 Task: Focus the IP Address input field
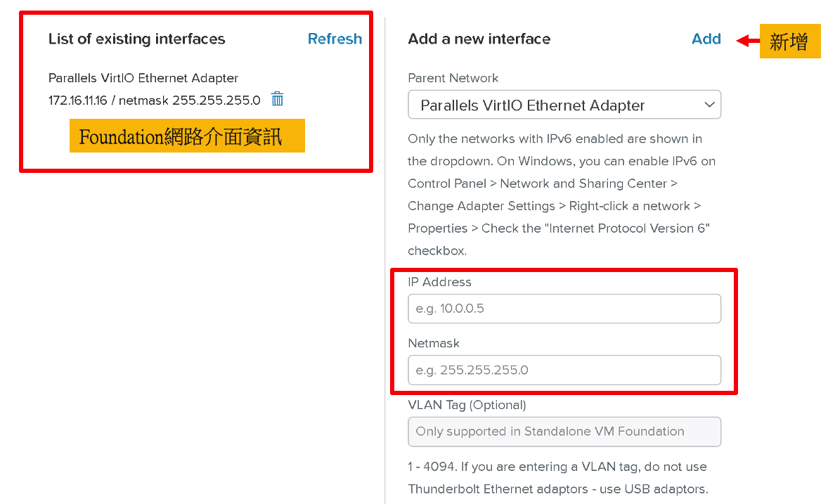(x=564, y=309)
